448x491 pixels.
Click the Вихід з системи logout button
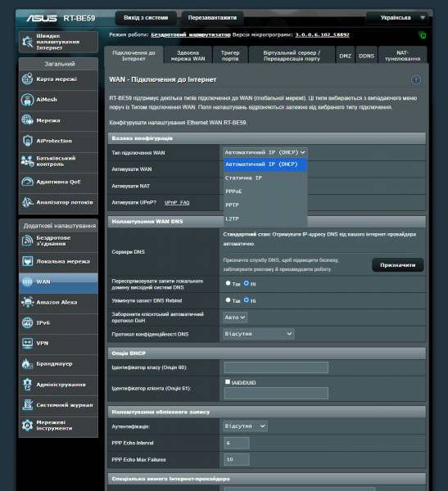click(x=146, y=18)
